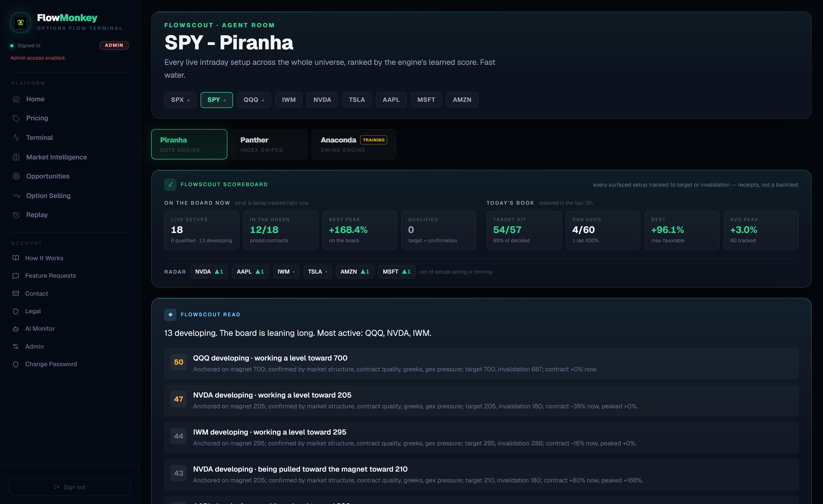823x504 pixels.
Task: Click score badge 44 on IWM row
Action: (179, 437)
